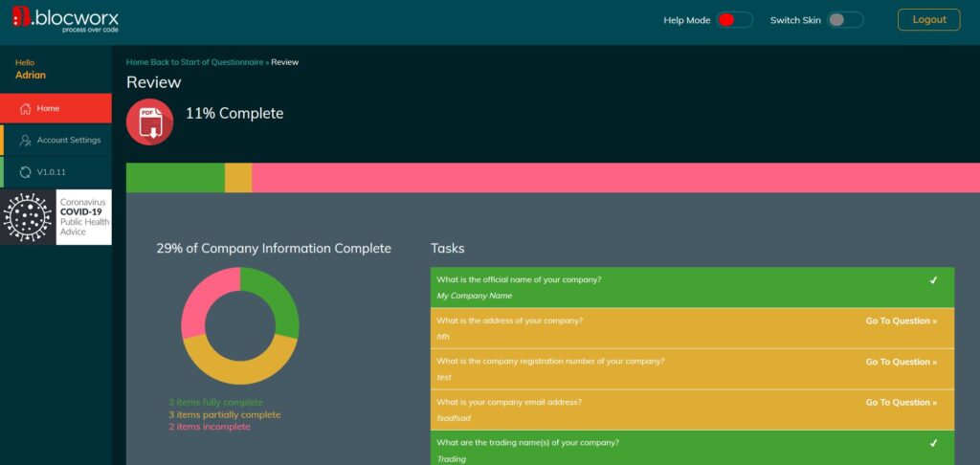Click the Account Settings user icon
The image size is (980, 465).
click(26, 141)
